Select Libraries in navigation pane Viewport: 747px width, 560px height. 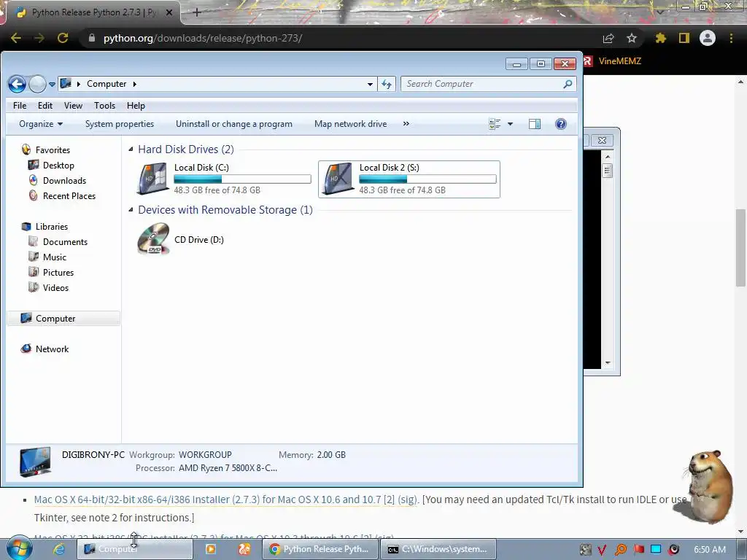52,227
